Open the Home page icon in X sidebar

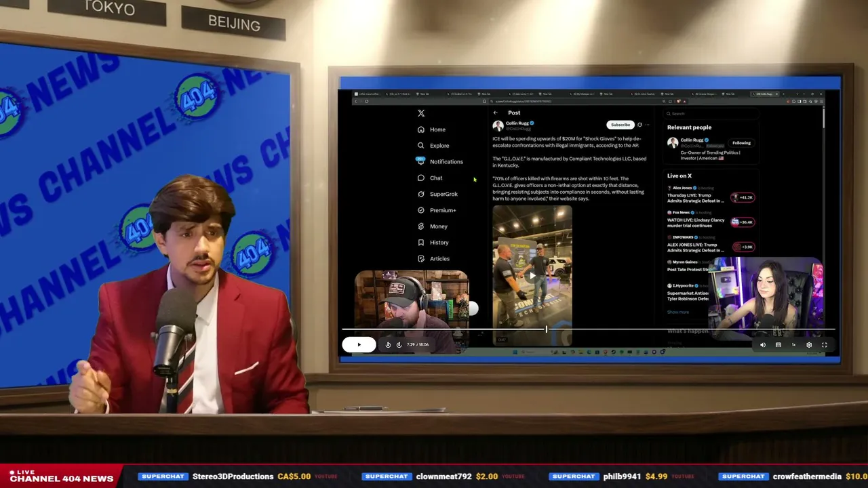point(421,129)
